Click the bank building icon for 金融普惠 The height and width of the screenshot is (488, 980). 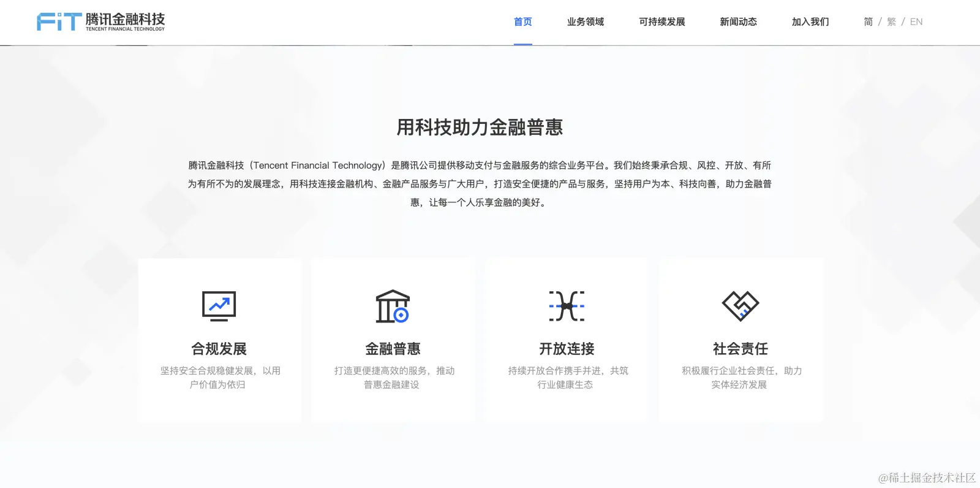[393, 306]
